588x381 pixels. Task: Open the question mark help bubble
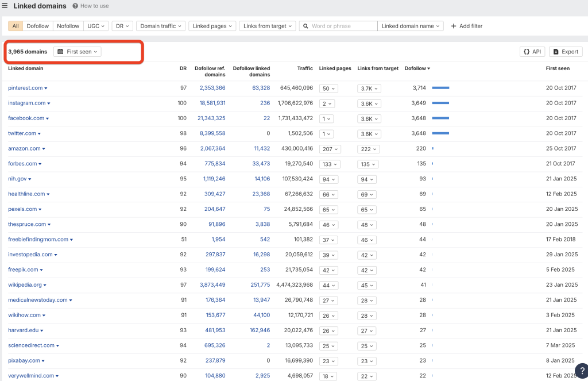(x=582, y=371)
